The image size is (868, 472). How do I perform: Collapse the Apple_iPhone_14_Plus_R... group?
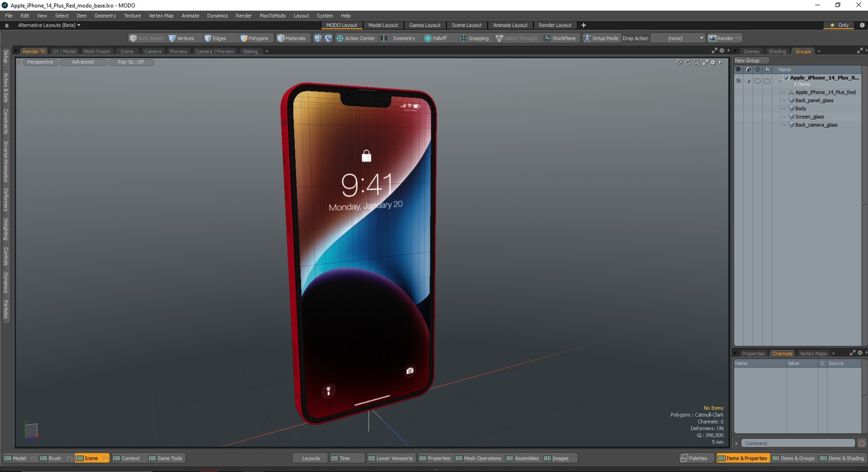pos(780,80)
